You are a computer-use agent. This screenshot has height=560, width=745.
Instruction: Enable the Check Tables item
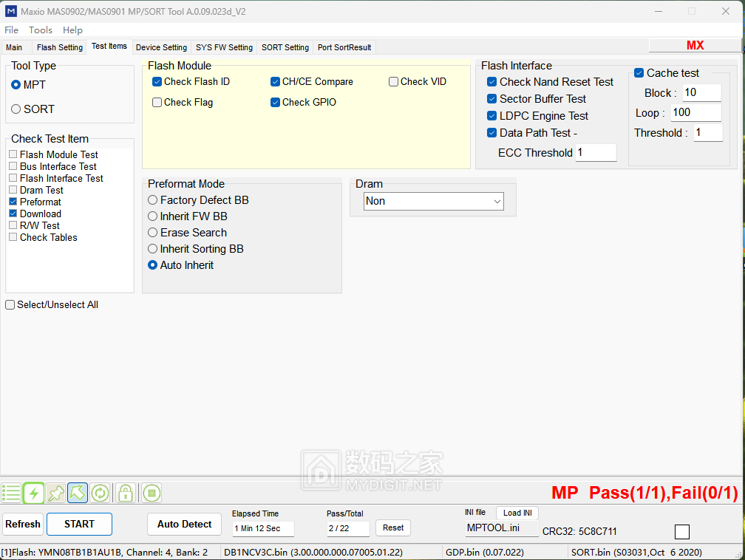[13, 237]
